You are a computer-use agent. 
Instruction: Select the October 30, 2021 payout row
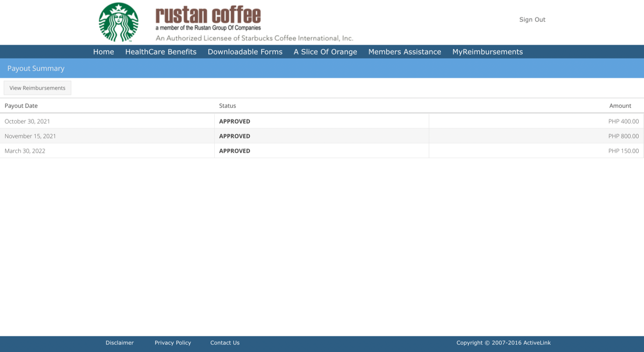coord(28,121)
